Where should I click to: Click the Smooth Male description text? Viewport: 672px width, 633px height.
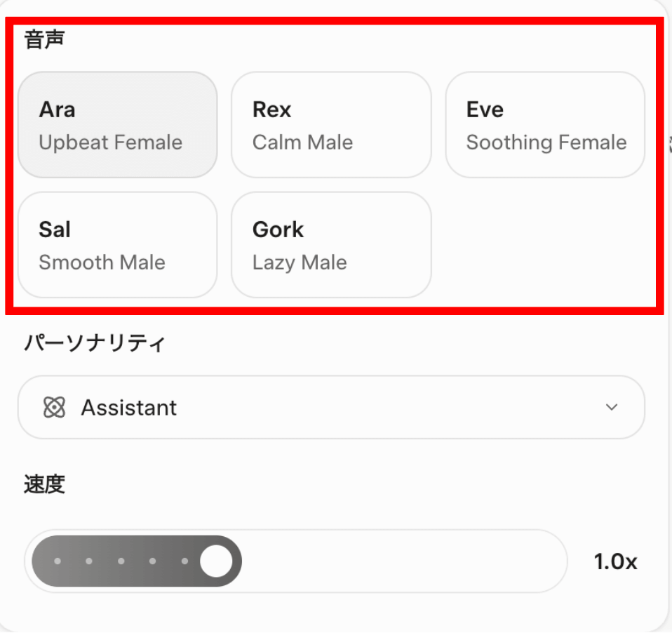coord(102,262)
